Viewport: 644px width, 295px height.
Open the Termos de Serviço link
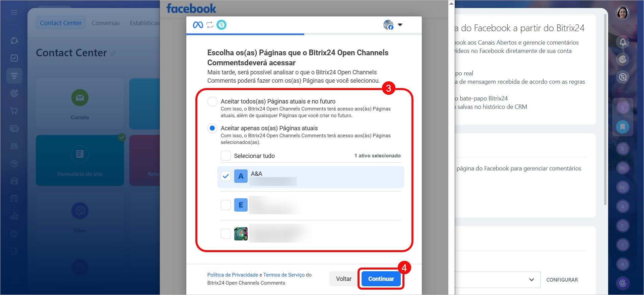coord(284,275)
